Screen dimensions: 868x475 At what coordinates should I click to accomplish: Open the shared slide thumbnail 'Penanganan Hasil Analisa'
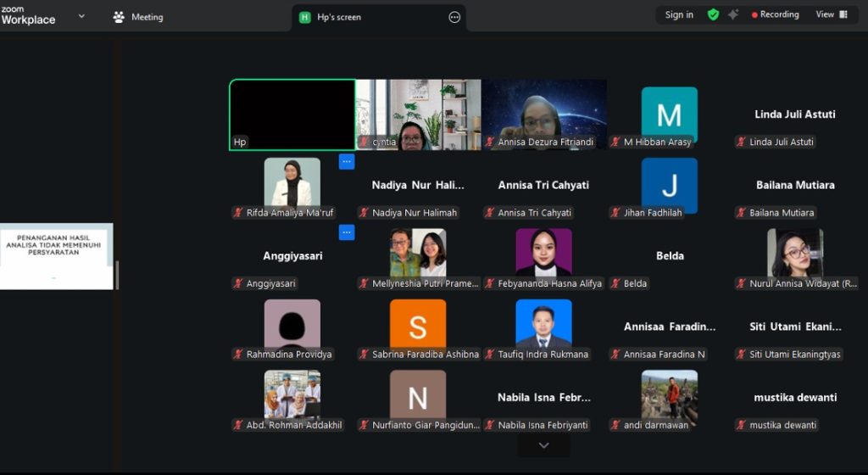pyautogui.click(x=56, y=256)
